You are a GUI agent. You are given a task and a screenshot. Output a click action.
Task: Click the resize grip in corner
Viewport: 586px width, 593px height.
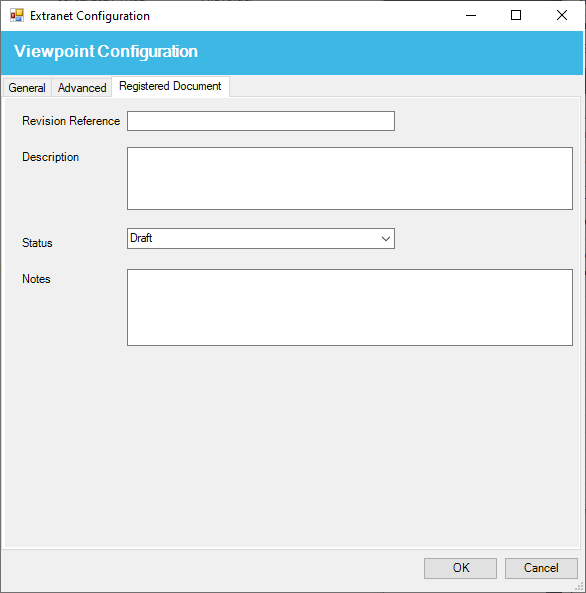pos(579,586)
